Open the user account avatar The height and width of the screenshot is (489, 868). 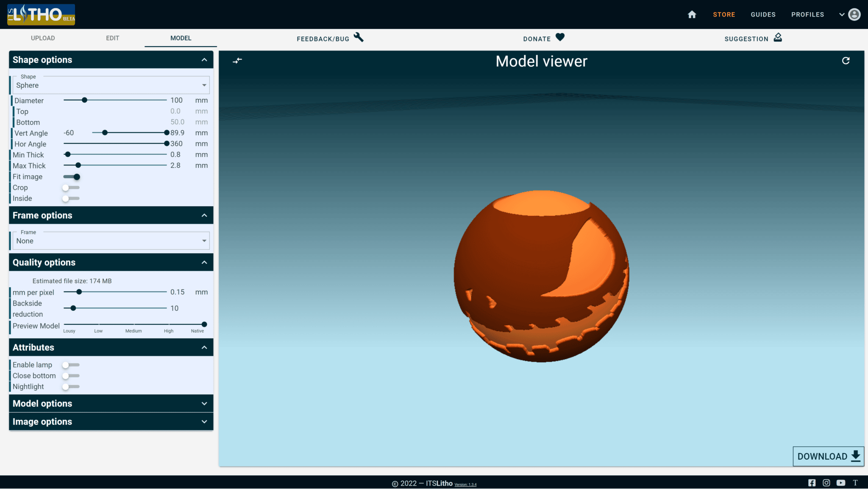(x=854, y=14)
